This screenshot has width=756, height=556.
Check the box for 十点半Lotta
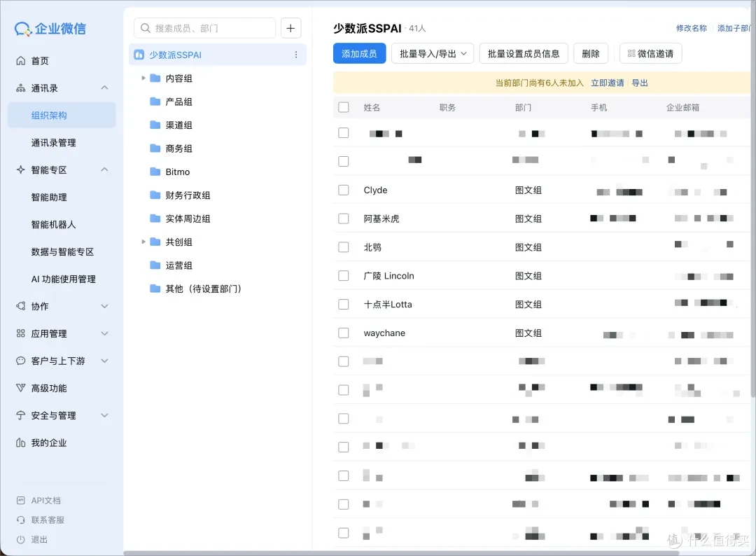coord(343,305)
